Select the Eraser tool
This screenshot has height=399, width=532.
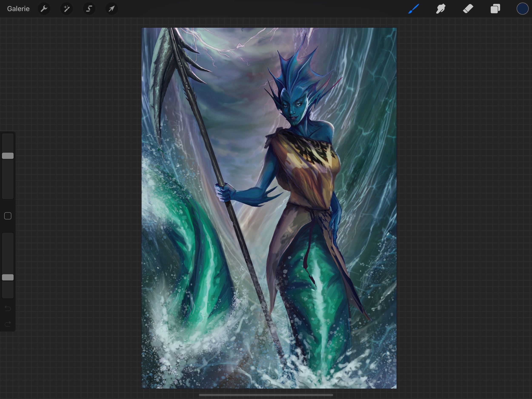pos(468,9)
